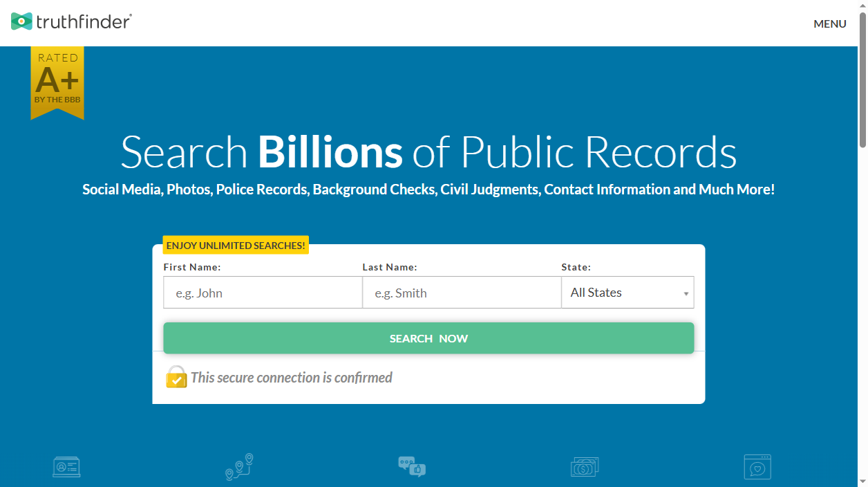Click the ENJOY UNLIMITED SEARCHES yellow tag

236,246
